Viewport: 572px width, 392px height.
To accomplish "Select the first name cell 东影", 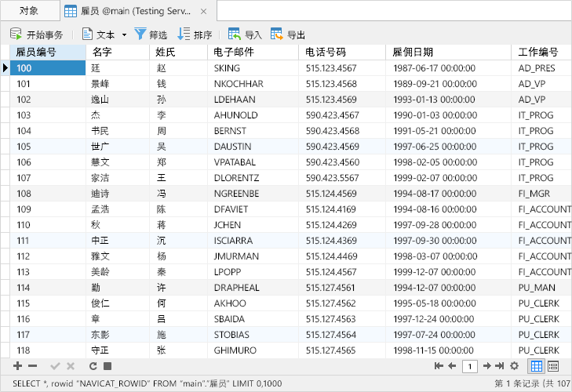I will click(118, 335).
